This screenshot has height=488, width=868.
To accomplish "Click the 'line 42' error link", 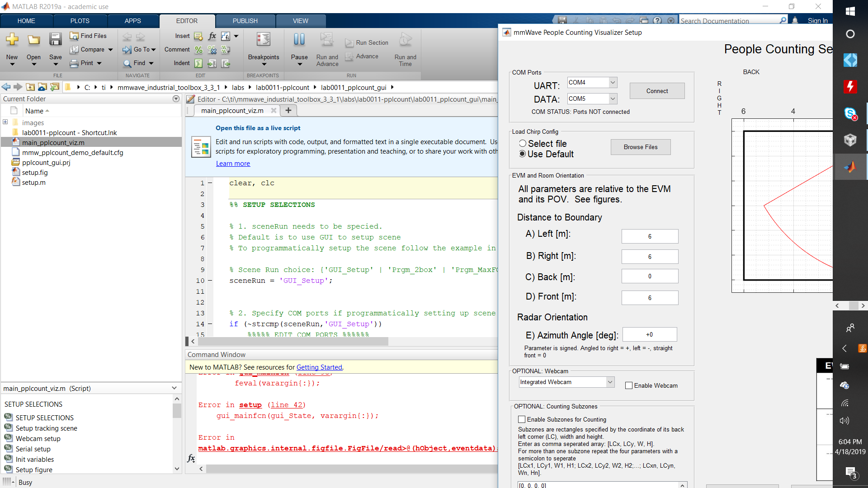I will coord(287,405).
